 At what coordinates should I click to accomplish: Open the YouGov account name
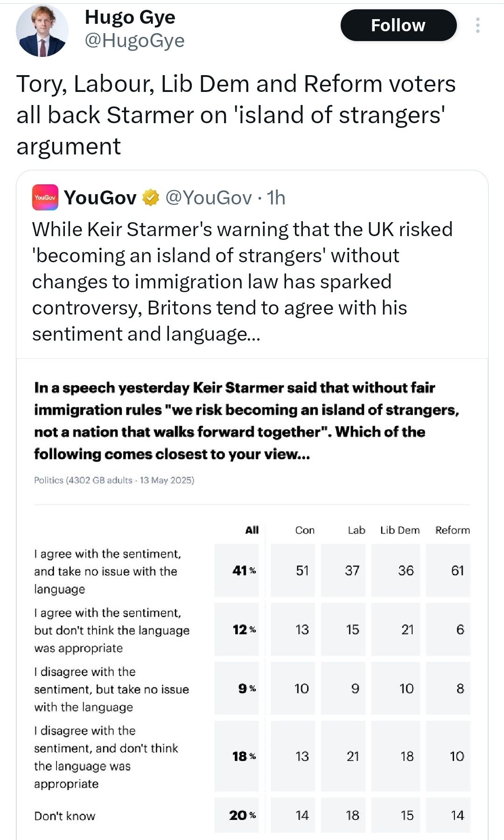[x=100, y=198]
